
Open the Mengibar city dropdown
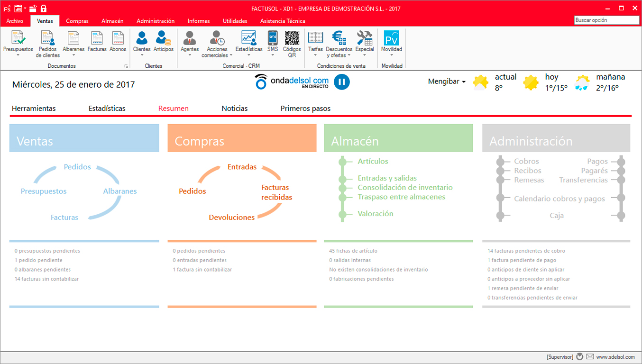click(447, 82)
